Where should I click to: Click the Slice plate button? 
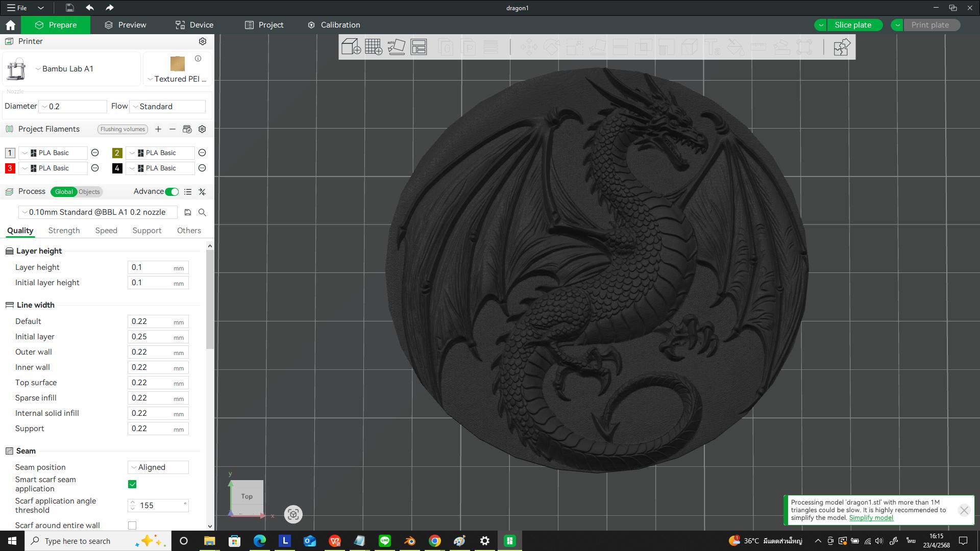coord(853,24)
